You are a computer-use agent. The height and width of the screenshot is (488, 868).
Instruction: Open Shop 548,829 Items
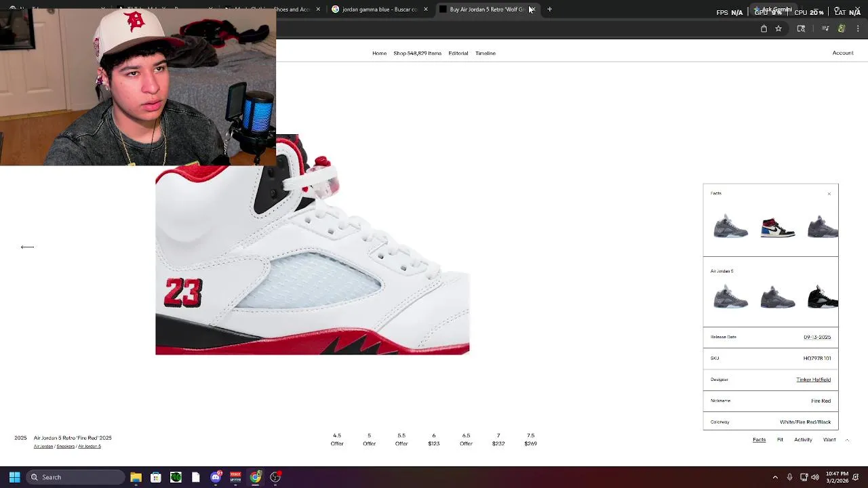coord(417,53)
